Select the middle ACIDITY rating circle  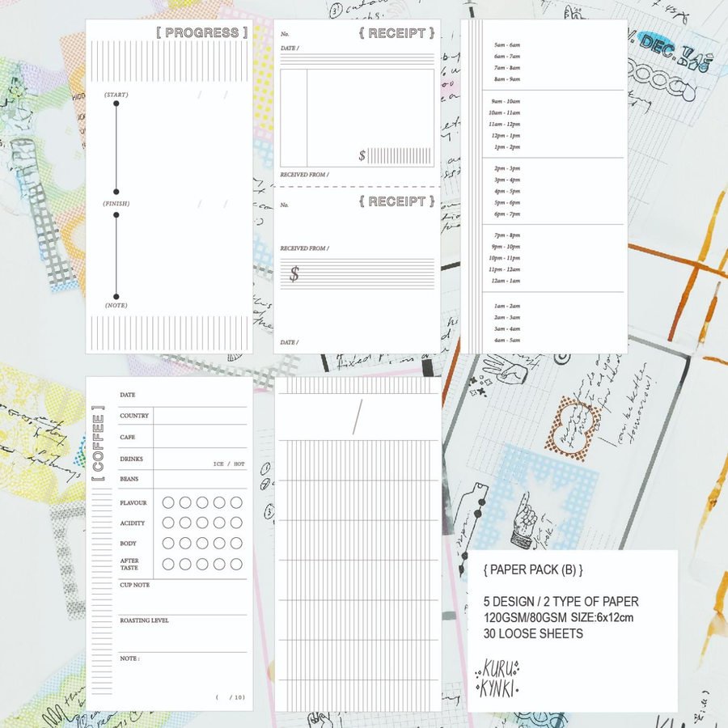pos(202,523)
